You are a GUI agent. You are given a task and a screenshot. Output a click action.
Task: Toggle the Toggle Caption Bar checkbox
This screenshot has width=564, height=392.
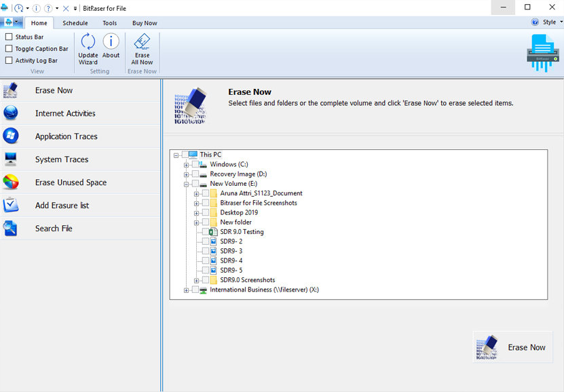[x=9, y=49]
